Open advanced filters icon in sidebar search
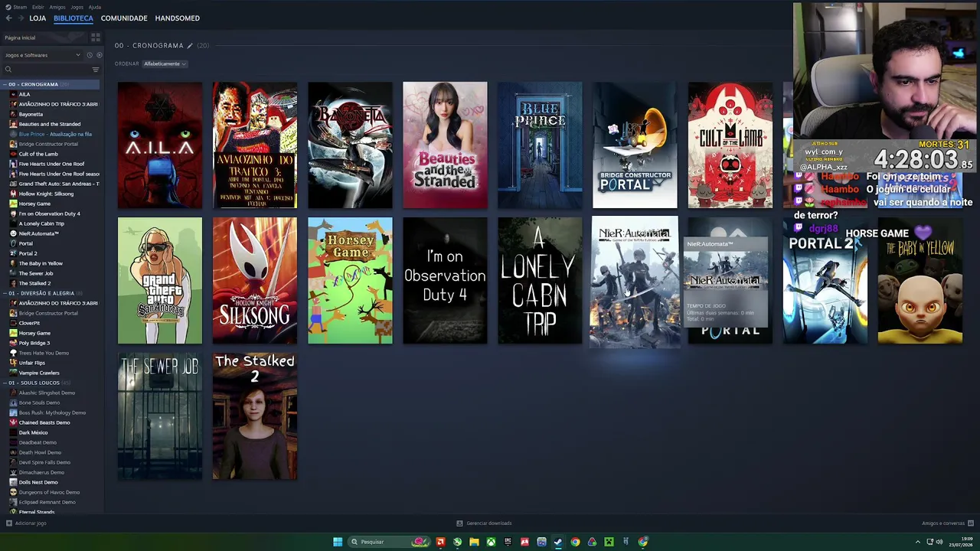The image size is (980, 551). pos(96,70)
